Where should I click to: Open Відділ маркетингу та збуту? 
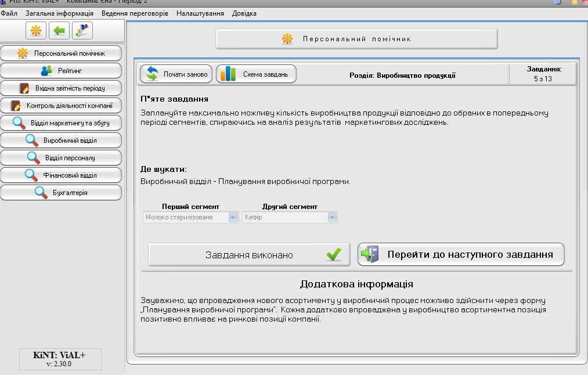(61, 123)
